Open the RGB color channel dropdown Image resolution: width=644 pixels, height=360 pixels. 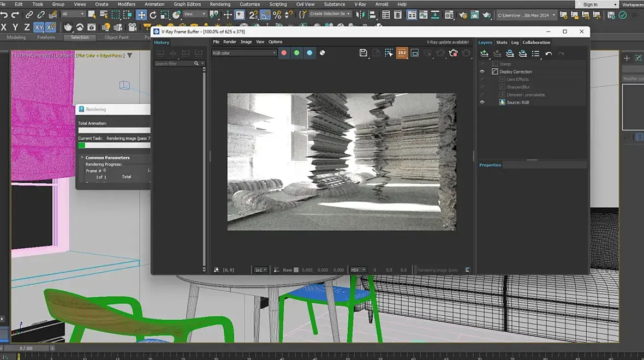[x=244, y=53]
